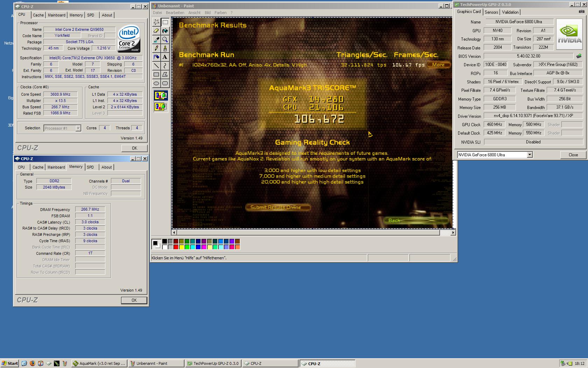Screen dimensions: 588x368
Task: Switch to AquaMark taskbar window
Action: (99, 363)
